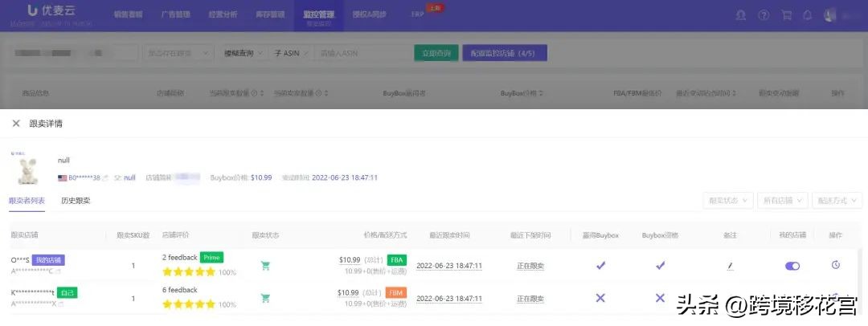
Task: Click the orange FBM badge
Action: [x=396, y=292]
